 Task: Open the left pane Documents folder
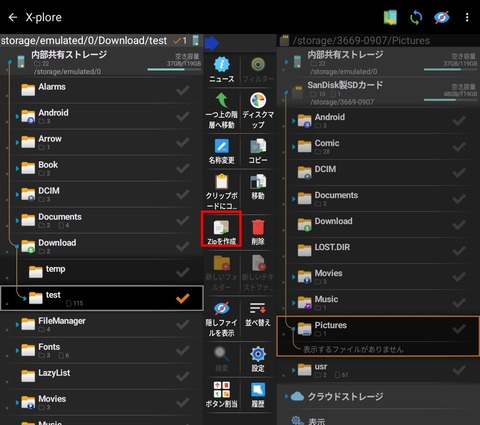pos(102,220)
